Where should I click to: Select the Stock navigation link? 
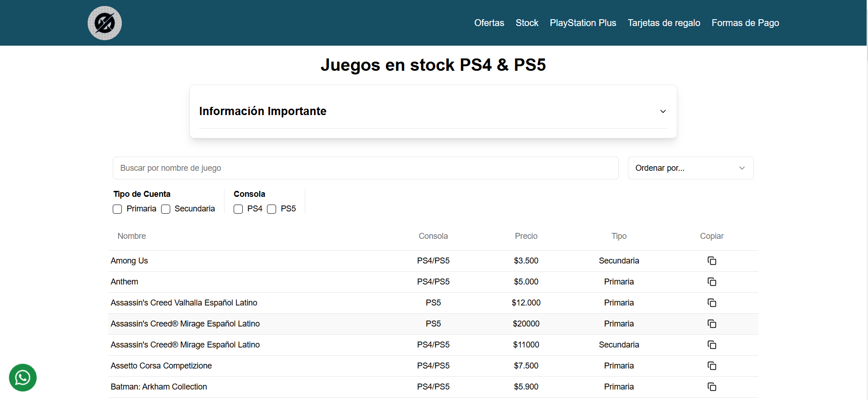[x=527, y=23]
